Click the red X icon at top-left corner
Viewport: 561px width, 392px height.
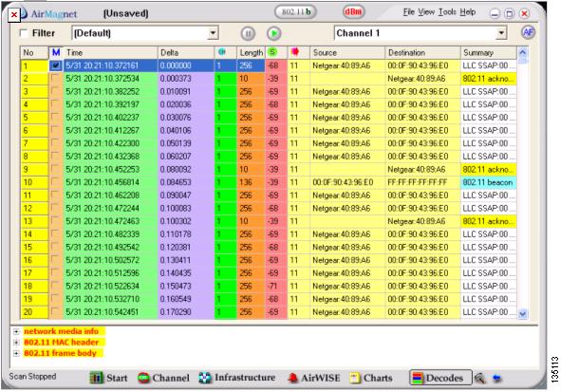pos(13,15)
